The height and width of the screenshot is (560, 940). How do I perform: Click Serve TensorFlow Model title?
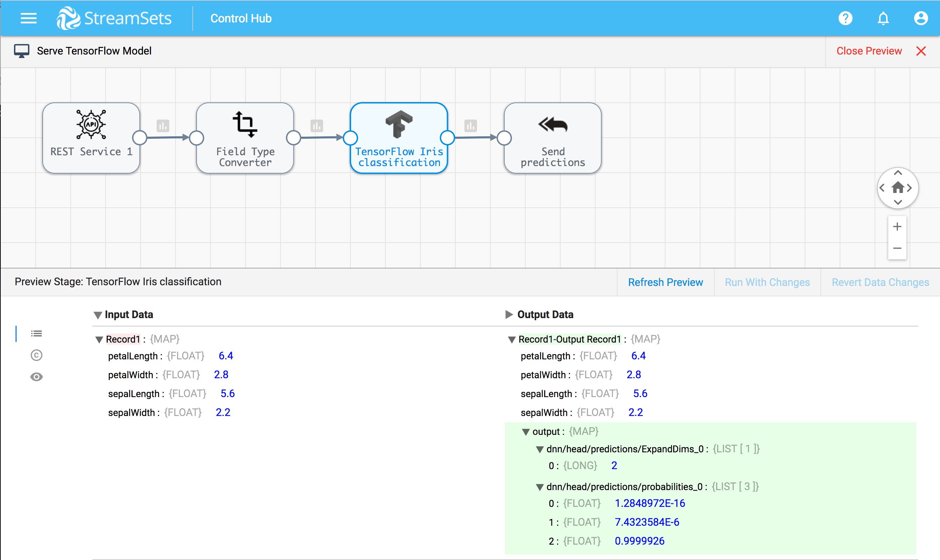pyautogui.click(x=94, y=51)
